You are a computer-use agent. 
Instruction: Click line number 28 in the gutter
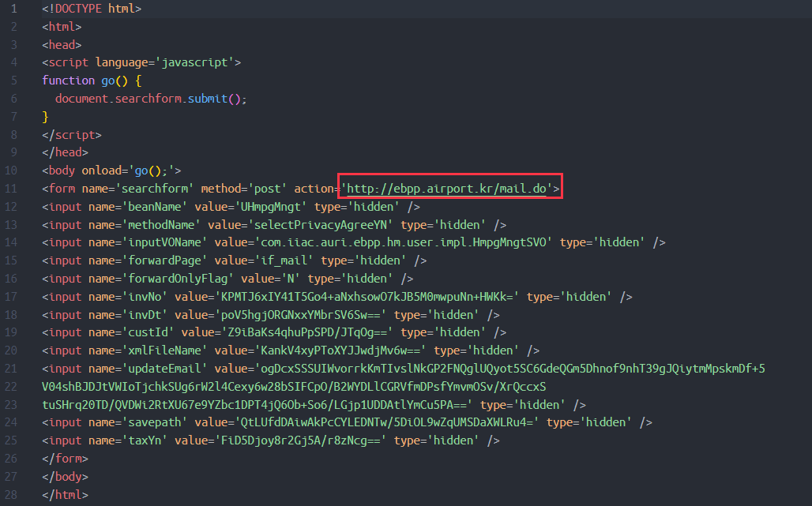coord(11,495)
